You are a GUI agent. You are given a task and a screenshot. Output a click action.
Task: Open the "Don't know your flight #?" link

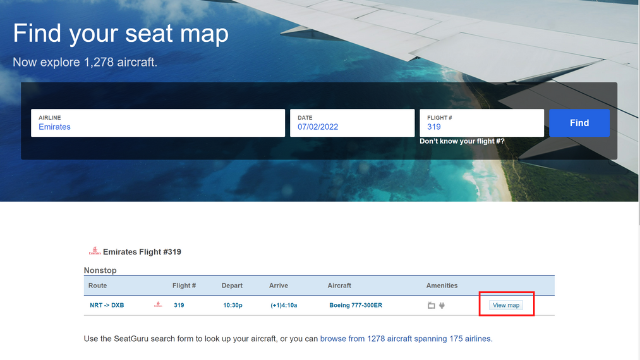462,141
